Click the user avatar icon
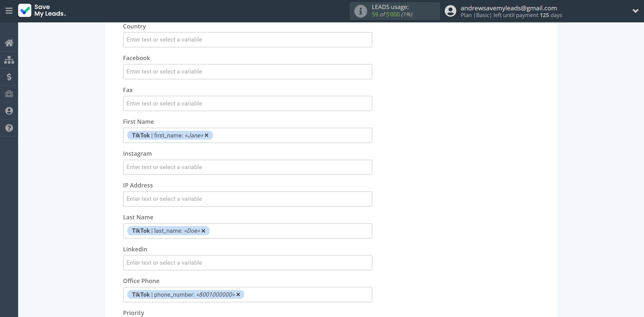This screenshot has width=644, height=317. (450, 11)
